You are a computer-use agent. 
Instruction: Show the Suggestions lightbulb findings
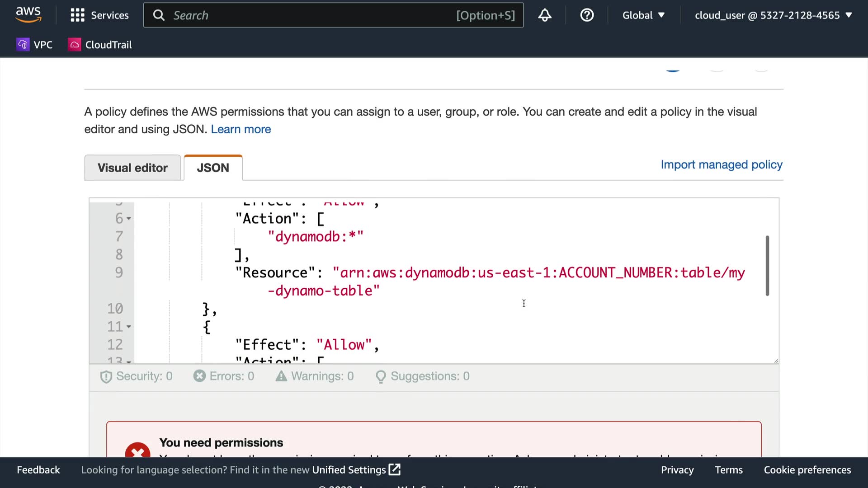(381, 376)
